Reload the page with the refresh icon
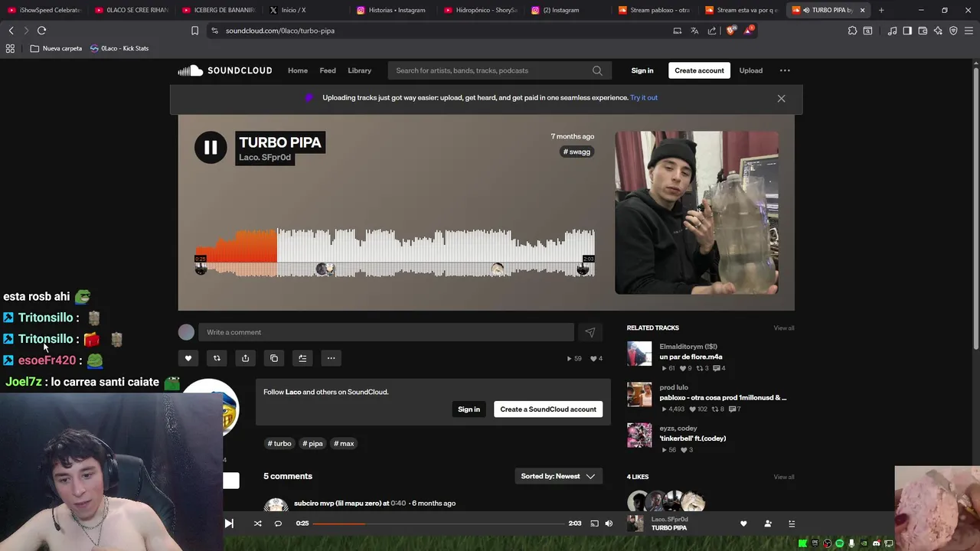 pyautogui.click(x=41, y=31)
